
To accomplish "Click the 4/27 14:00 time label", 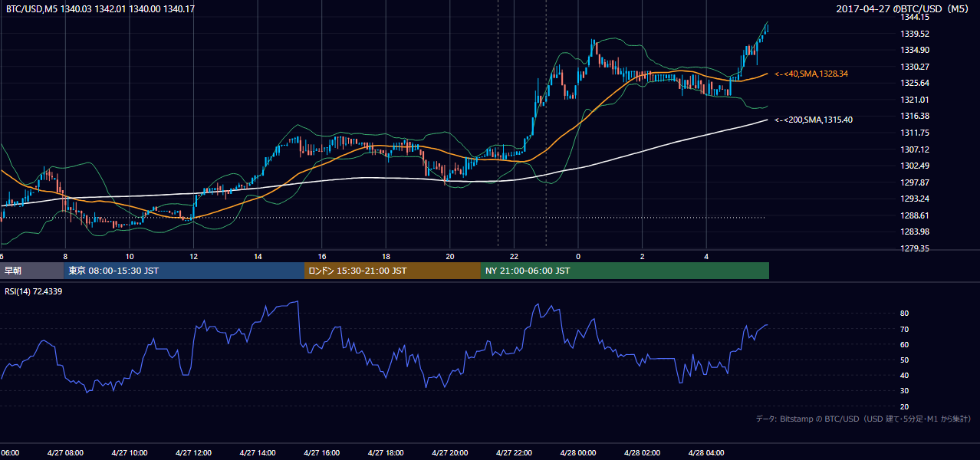I will pyautogui.click(x=258, y=453).
